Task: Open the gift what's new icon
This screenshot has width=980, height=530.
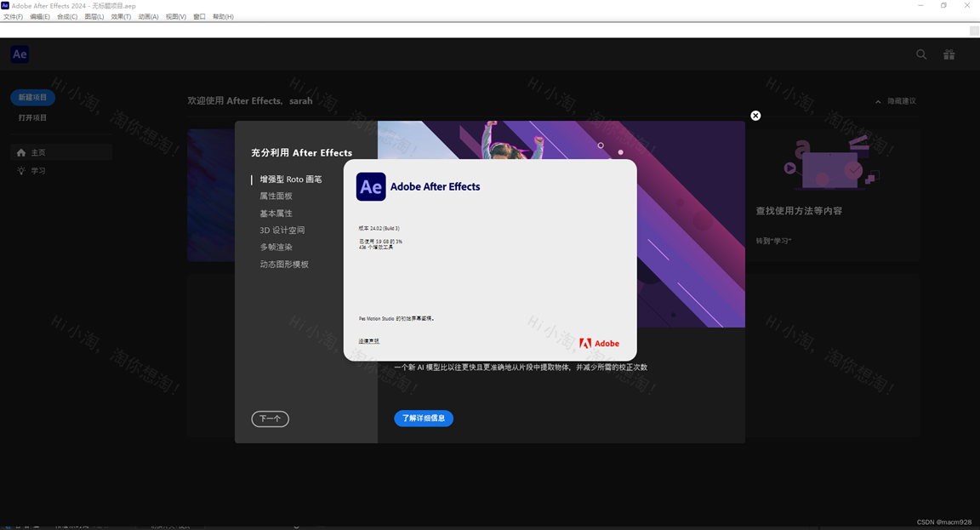Action: pyautogui.click(x=949, y=54)
